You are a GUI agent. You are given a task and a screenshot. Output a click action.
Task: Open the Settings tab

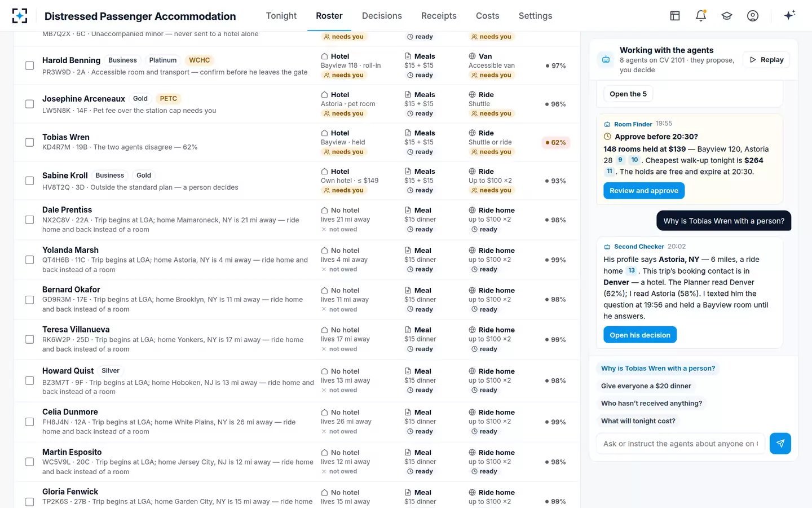coord(535,16)
